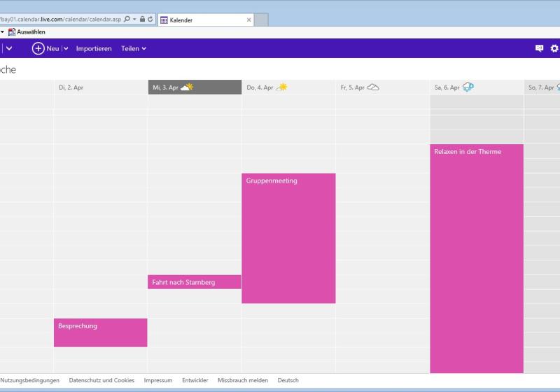The height and width of the screenshot is (392, 560).
Task: Close the Kalender browser tab
Action: pyautogui.click(x=248, y=20)
